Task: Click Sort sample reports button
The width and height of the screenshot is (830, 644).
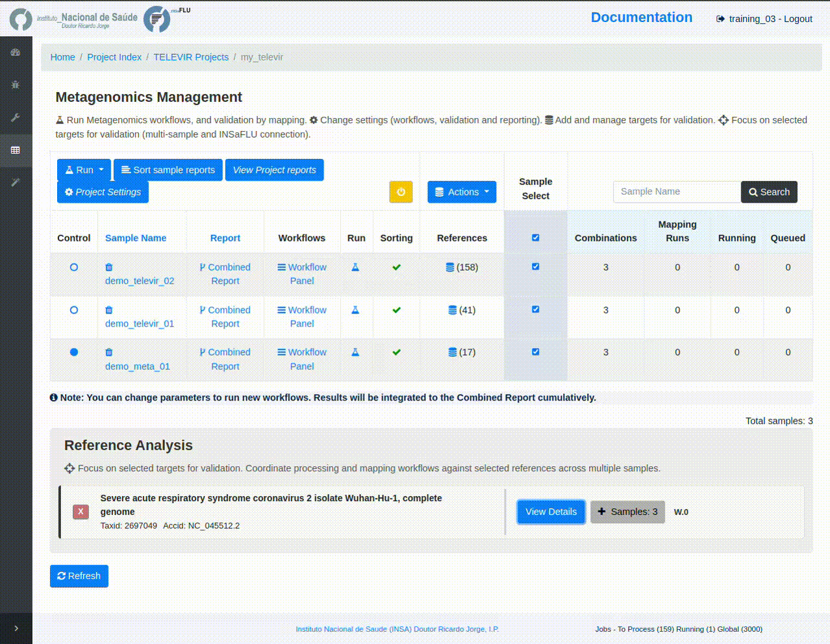Action: [168, 170]
